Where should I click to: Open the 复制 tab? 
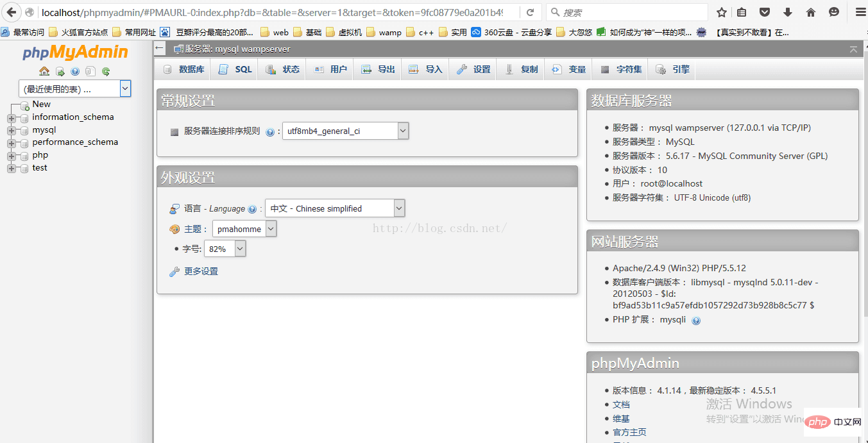[x=521, y=69]
